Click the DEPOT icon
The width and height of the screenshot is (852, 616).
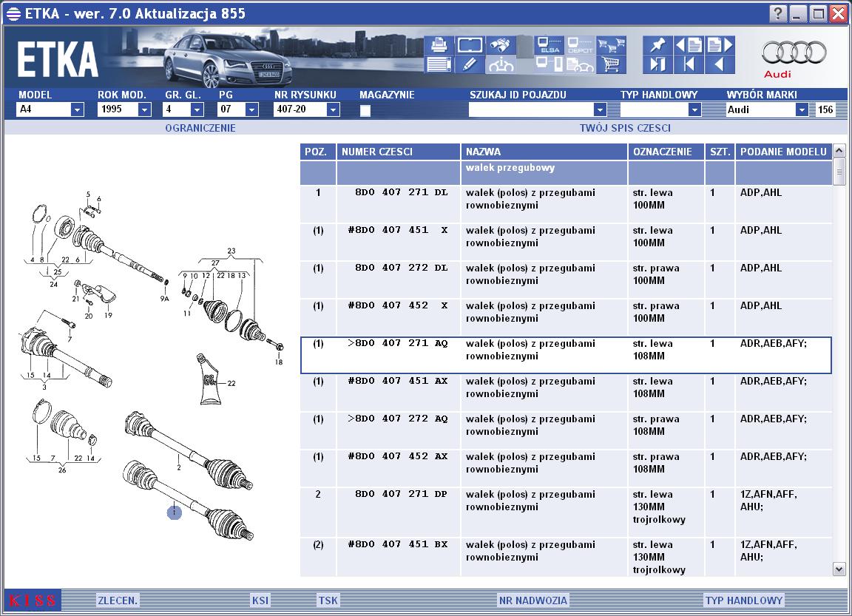580,45
